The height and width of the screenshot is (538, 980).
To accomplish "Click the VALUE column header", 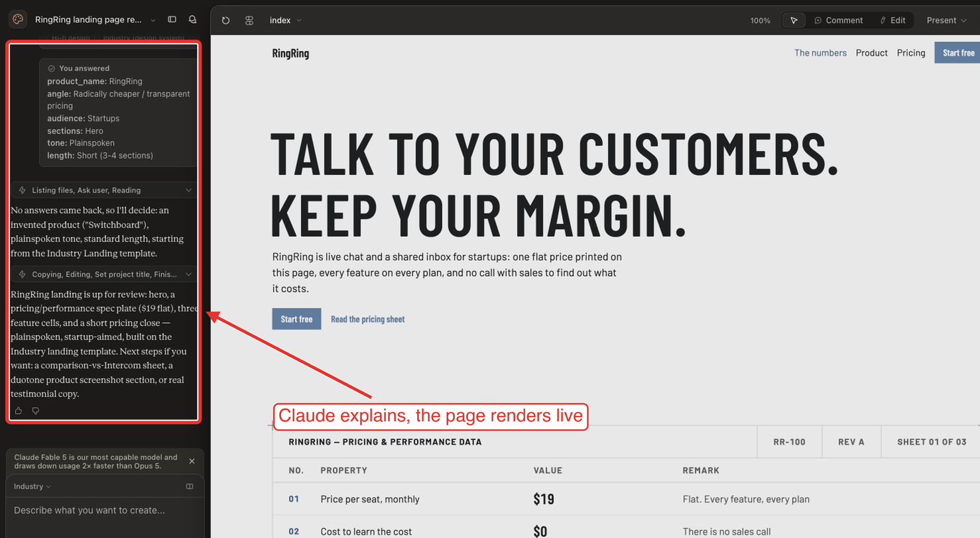I will click(x=548, y=470).
